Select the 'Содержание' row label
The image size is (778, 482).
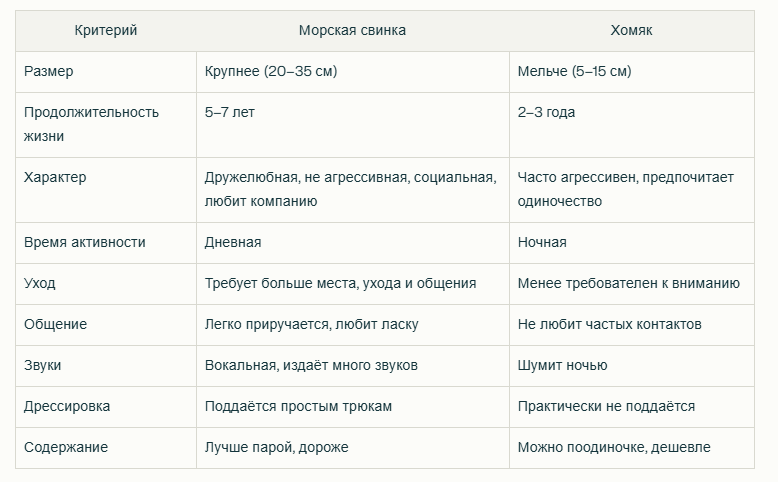106,448
